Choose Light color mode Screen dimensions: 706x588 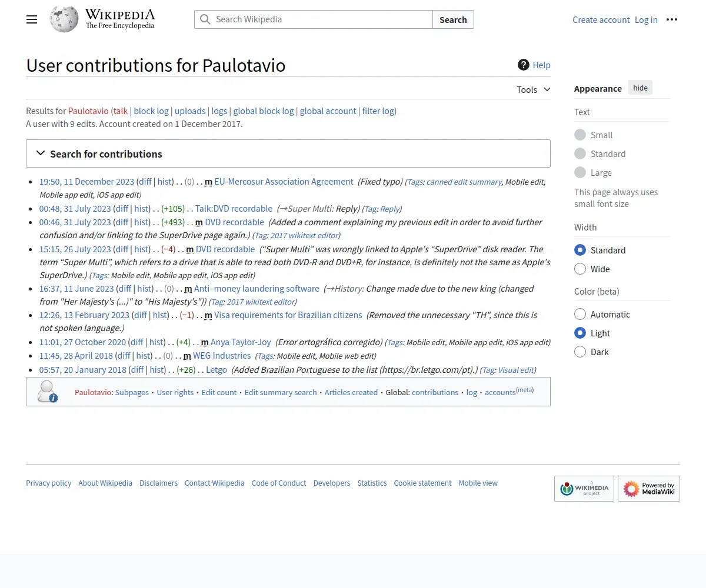580,333
